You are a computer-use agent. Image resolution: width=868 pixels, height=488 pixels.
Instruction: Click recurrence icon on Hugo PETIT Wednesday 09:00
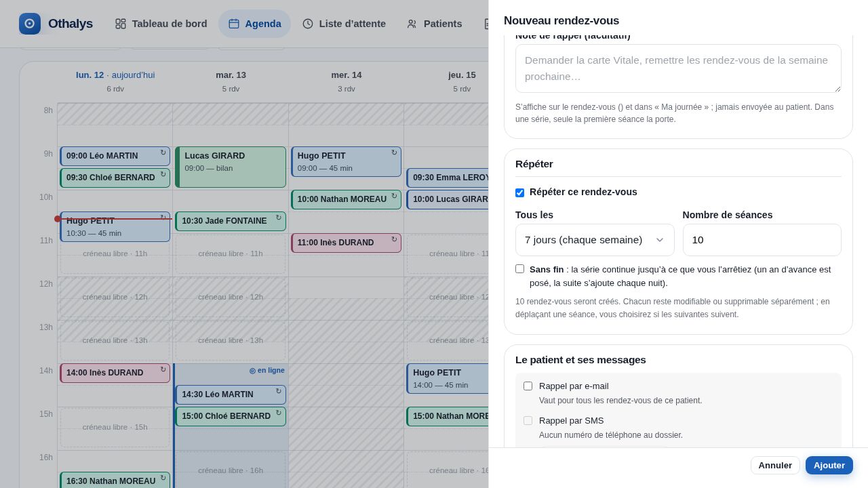394,153
